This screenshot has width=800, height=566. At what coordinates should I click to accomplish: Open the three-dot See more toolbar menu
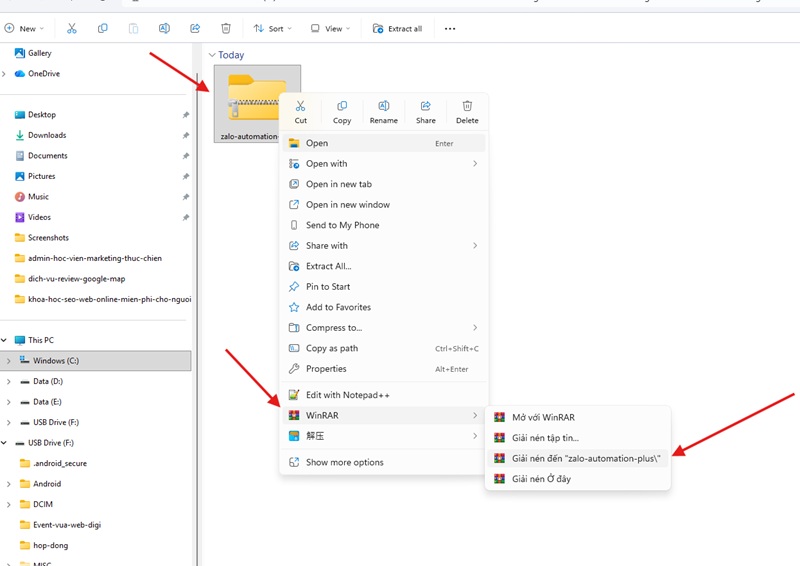tap(449, 29)
